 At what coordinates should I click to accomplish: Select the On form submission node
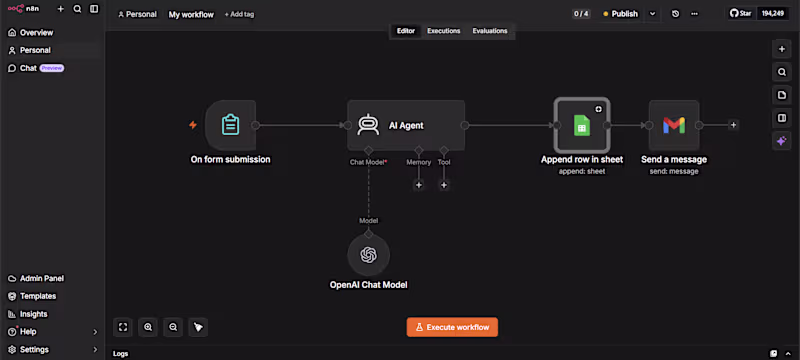tap(230, 125)
